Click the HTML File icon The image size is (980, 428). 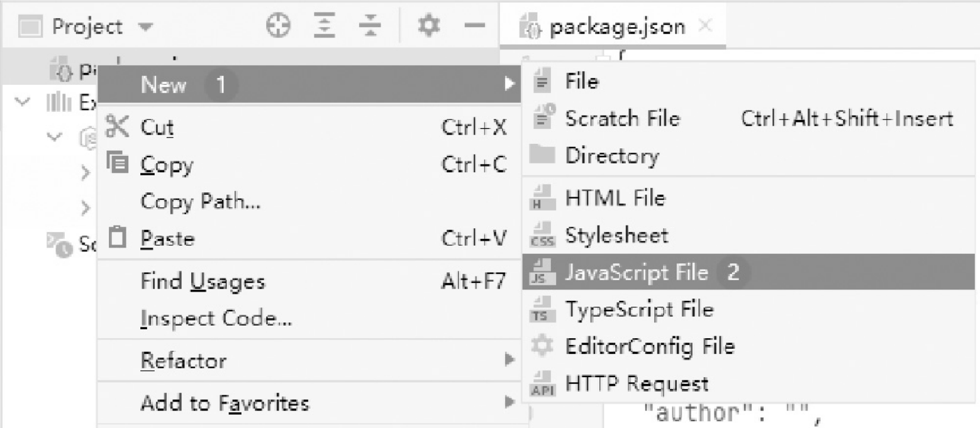tap(541, 200)
